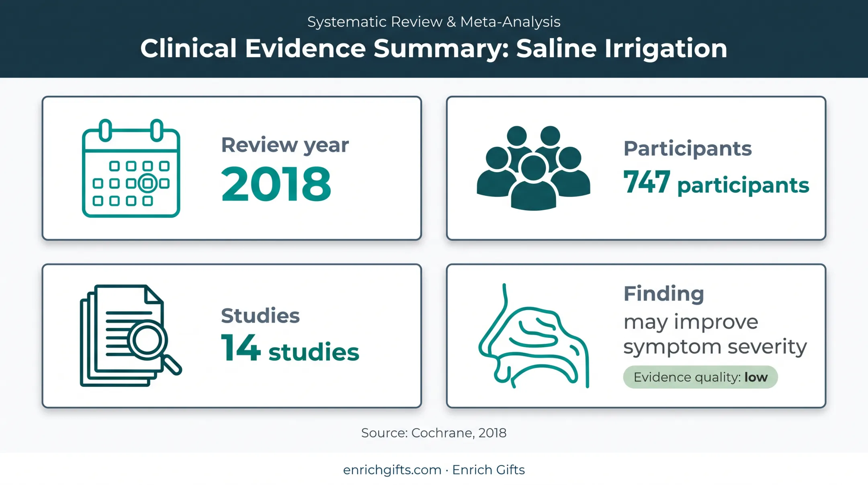The height and width of the screenshot is (485, 868).
Task: Click the nasal cavity illustration icon
Action: click(534, 336)
